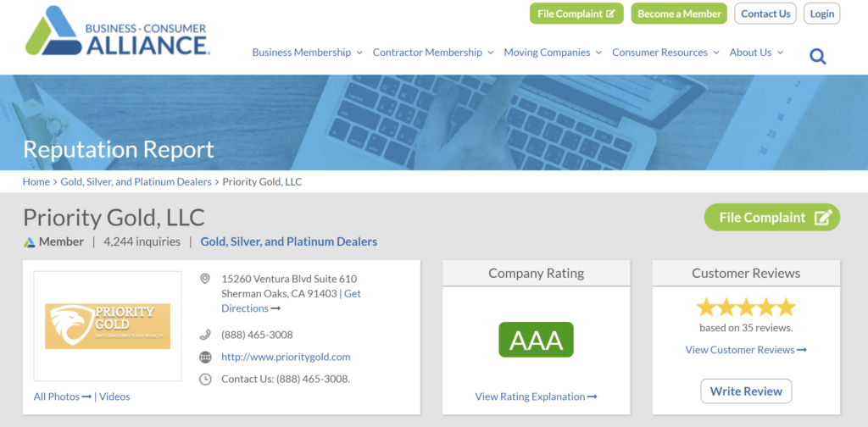Open the Gold, Silver, and Platinum Dealers breadcrumb
This screenshot has height=427, width=868.
pyautogui.click(x=136, y=181)
